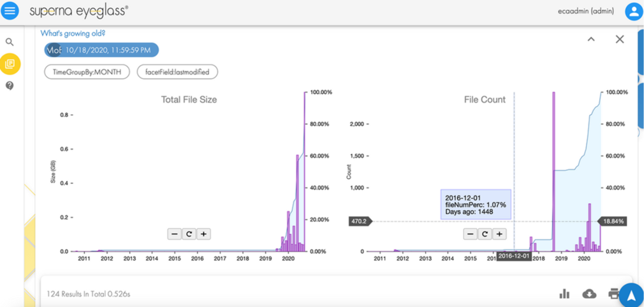Click the File Count chart title

click(484, 100)
